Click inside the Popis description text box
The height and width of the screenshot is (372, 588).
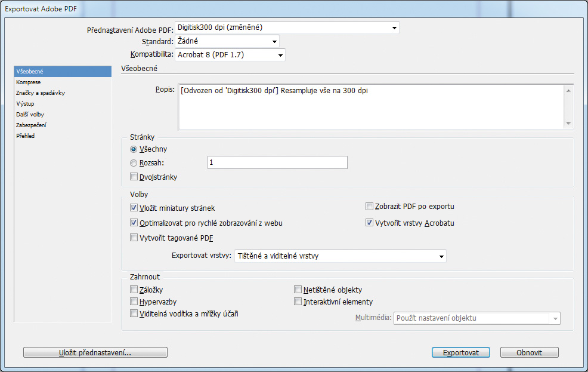[x=372, y=107]
